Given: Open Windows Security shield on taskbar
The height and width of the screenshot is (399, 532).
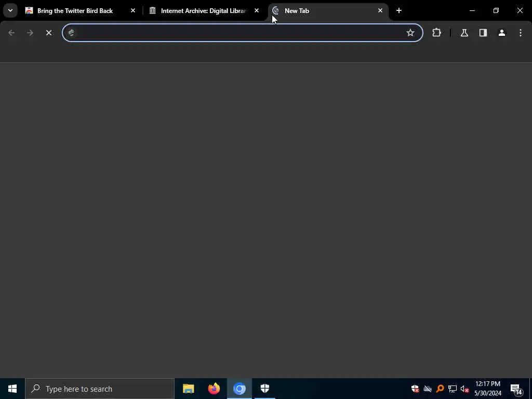Looking at the screenshot, I should (264, 389).
